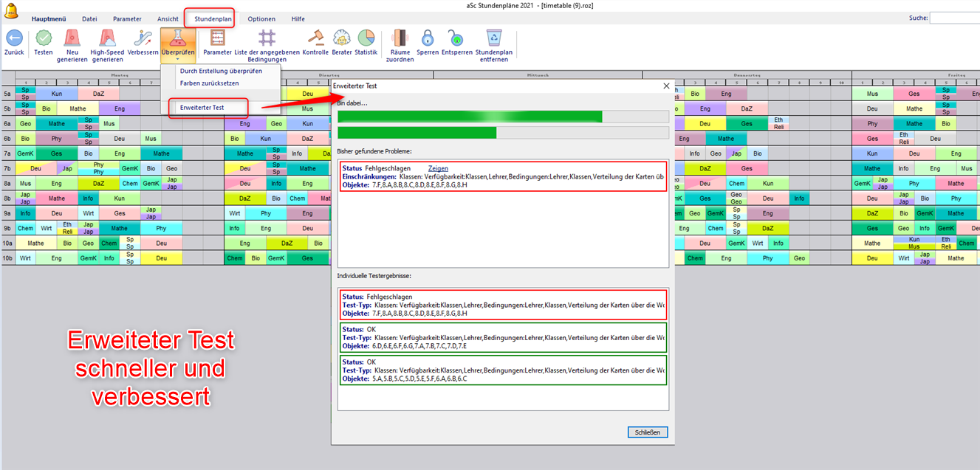Start High-Speed generieren
980x470 pixels.
pyautogui.click(x=107, y=38)
